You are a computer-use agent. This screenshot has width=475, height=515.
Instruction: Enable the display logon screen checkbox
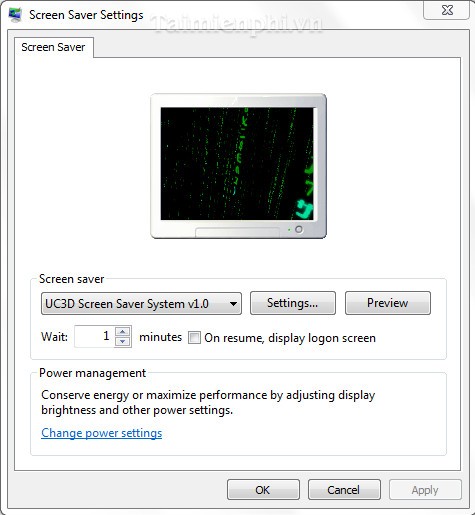coord(194,337)
